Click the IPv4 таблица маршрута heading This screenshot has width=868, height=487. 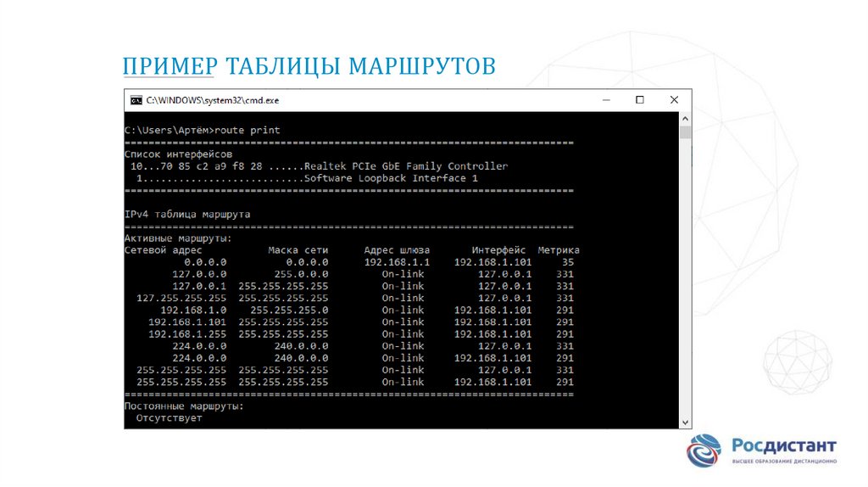point(187,215)
